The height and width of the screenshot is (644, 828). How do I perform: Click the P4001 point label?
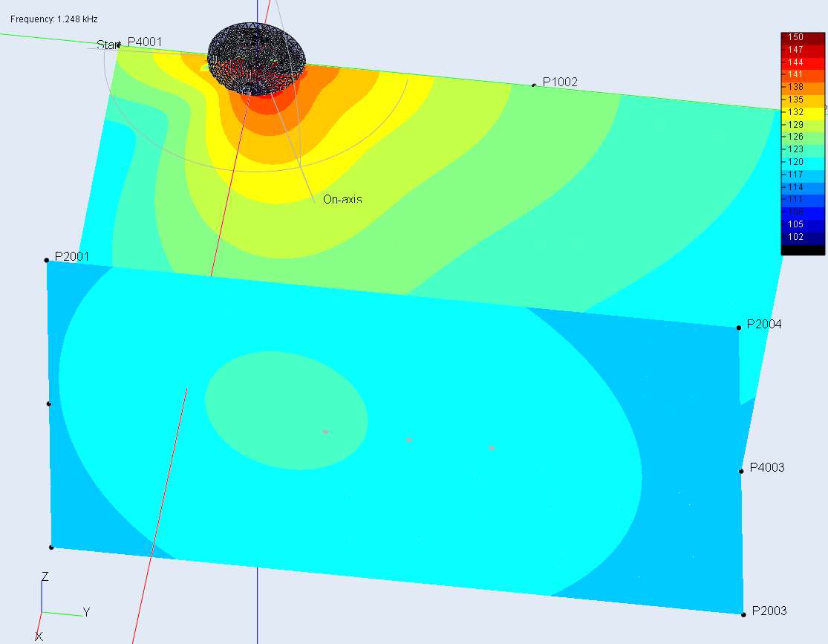point(145,42)
